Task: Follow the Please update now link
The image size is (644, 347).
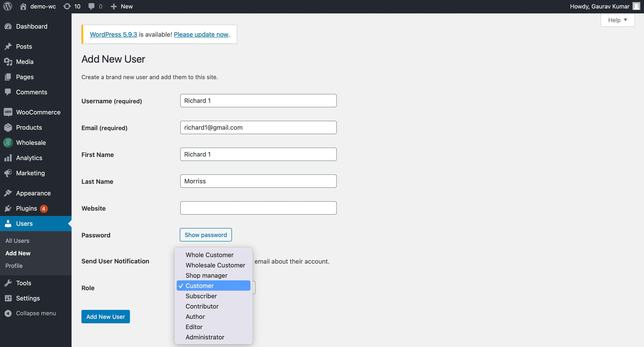Action: click(201, 34)
